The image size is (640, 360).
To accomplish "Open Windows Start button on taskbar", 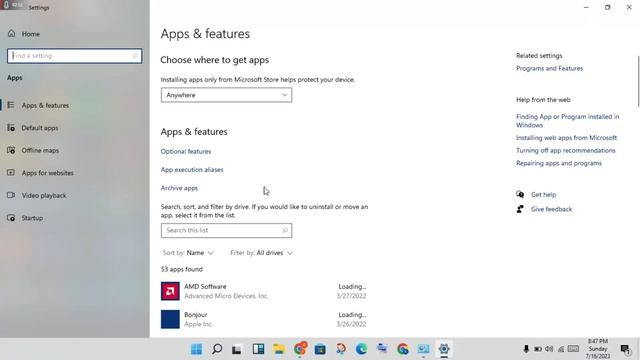I will [x=196, y=349].
